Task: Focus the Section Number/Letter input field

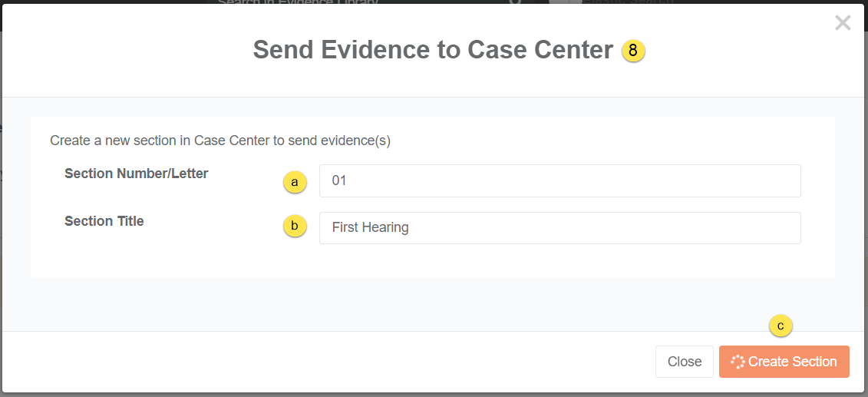Action: tap(559, 181)
